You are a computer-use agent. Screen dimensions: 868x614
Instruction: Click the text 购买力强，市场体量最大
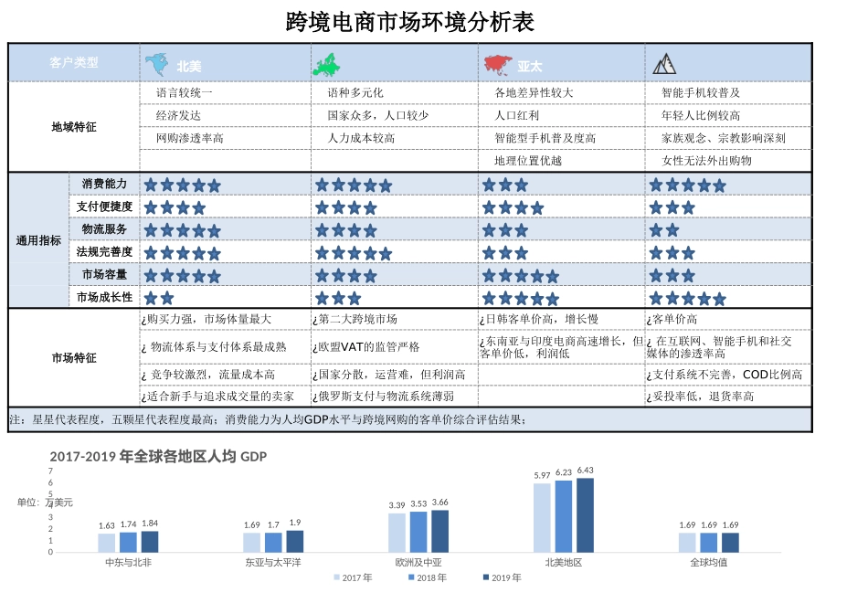(209, 320)
